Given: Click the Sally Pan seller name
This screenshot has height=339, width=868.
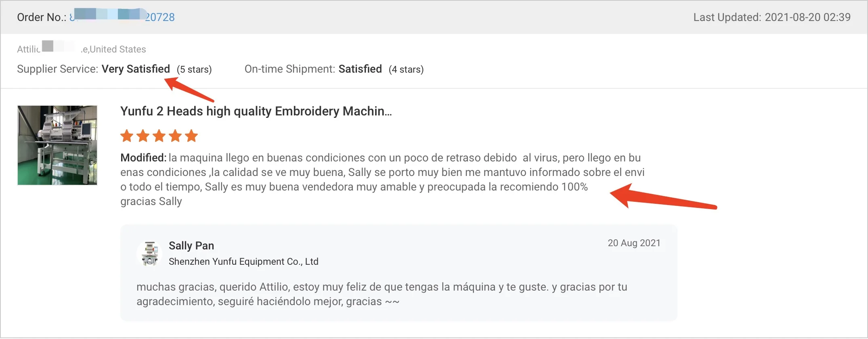Looking at the screenshot, I should point(191,246).
